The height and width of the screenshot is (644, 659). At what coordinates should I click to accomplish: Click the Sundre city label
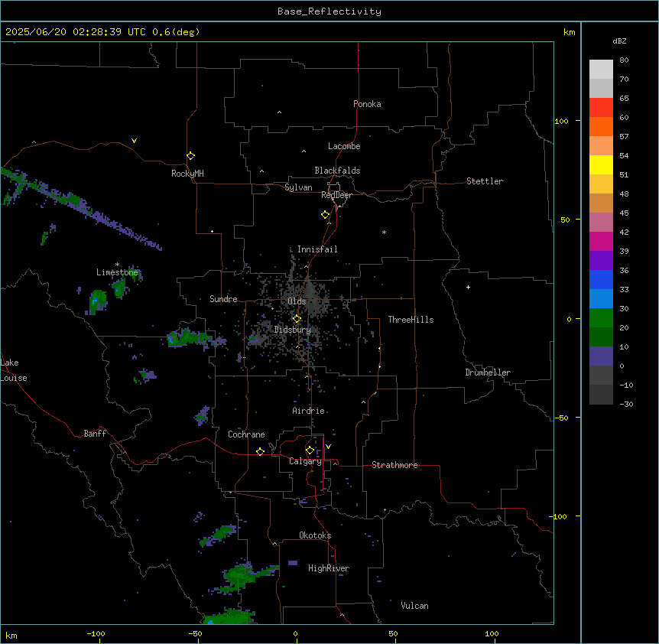tap(223, 299)
